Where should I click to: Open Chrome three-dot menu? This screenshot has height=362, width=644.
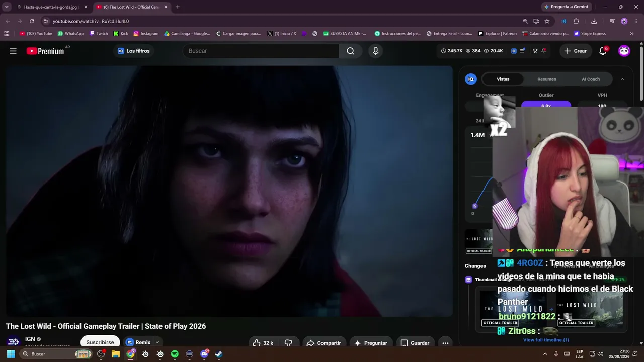(636, 21)
